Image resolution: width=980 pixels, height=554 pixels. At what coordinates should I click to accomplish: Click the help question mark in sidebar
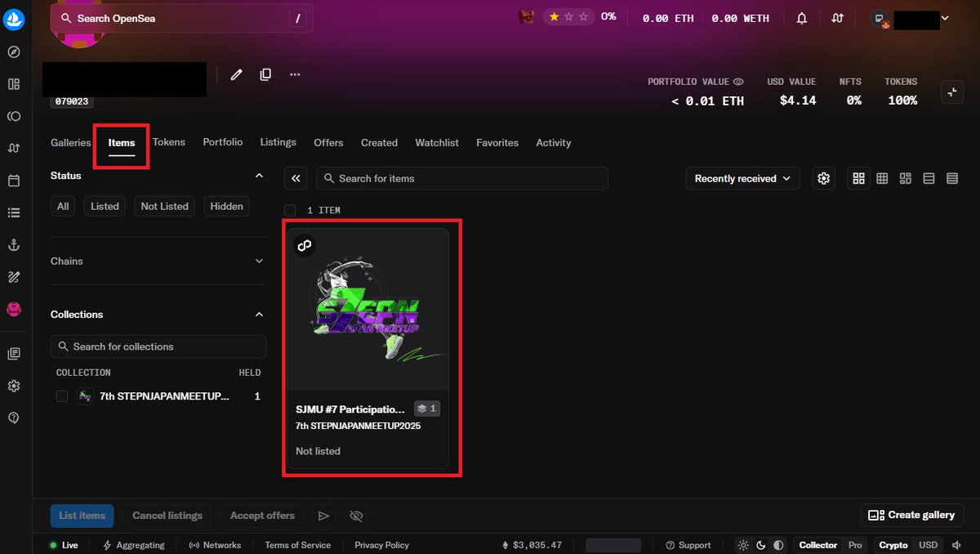[x=14, y=418]
